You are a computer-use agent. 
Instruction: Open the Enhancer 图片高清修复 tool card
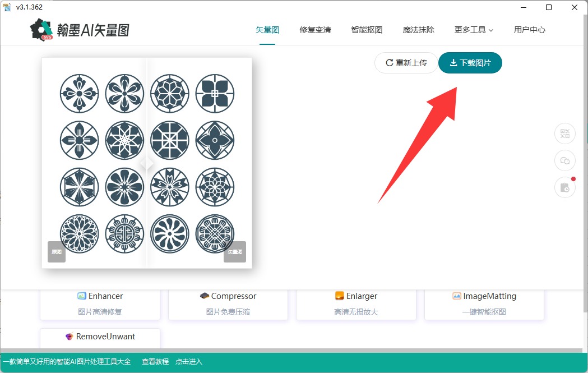click(100, 303)
